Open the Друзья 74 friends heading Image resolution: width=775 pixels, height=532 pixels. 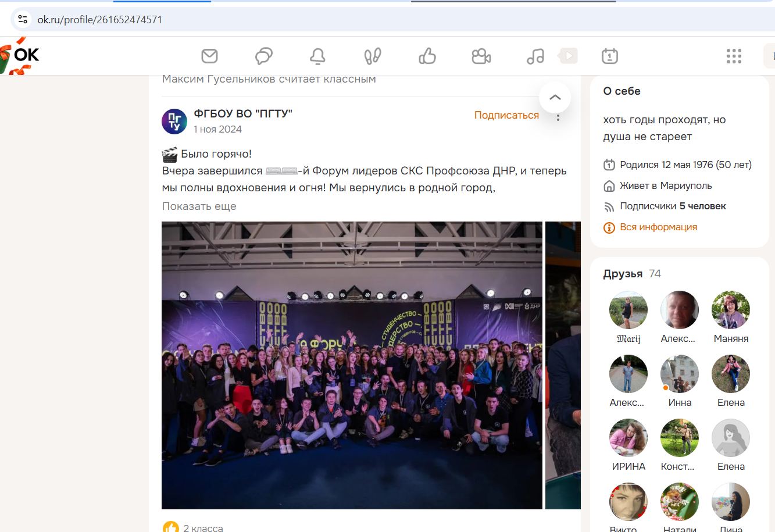[632, 273]
